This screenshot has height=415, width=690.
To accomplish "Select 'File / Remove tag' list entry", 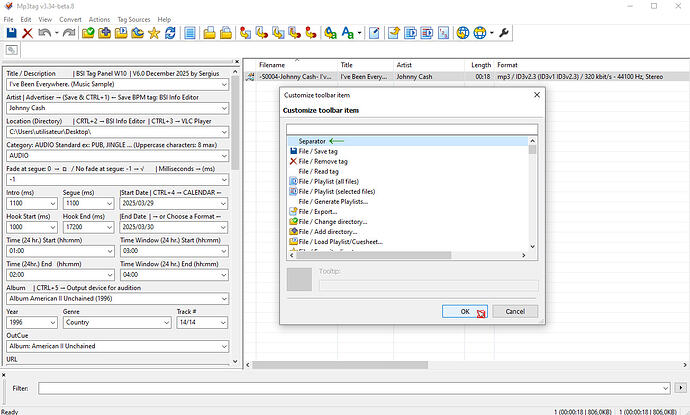I will click(323, 162).
